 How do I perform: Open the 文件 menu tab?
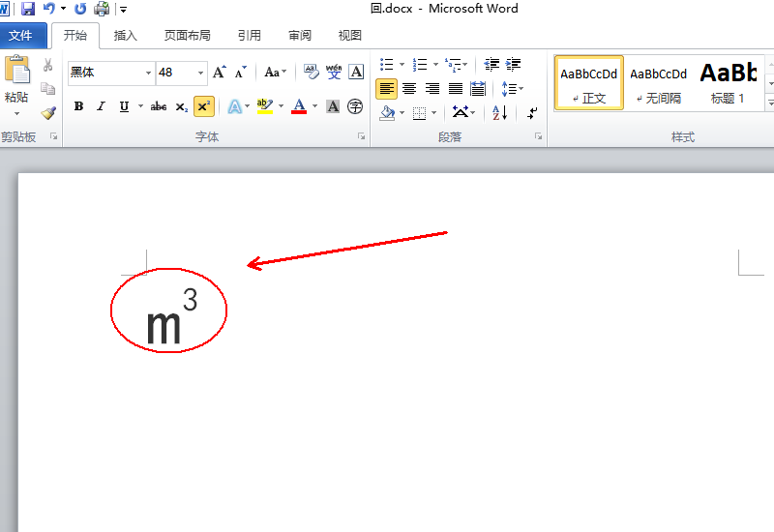tap(21, 36)
